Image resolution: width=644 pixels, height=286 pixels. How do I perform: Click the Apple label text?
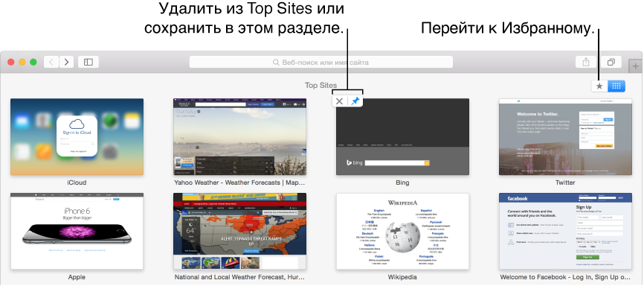77,277
